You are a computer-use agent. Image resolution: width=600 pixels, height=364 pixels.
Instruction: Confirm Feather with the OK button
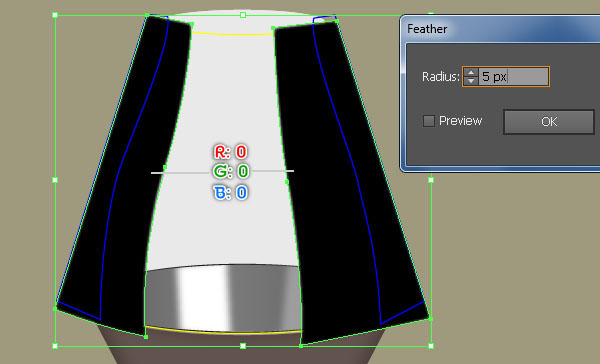(x=549, y=122)
